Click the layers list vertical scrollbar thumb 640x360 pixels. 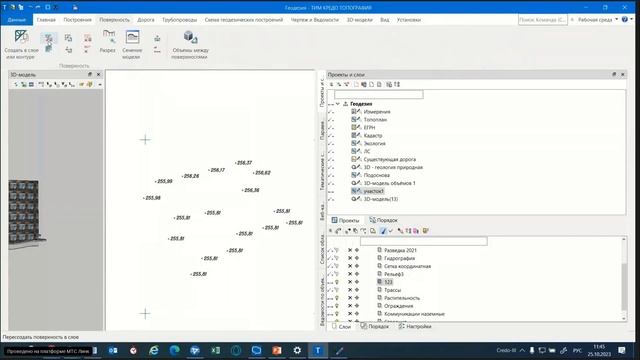(x=624, y=287)
